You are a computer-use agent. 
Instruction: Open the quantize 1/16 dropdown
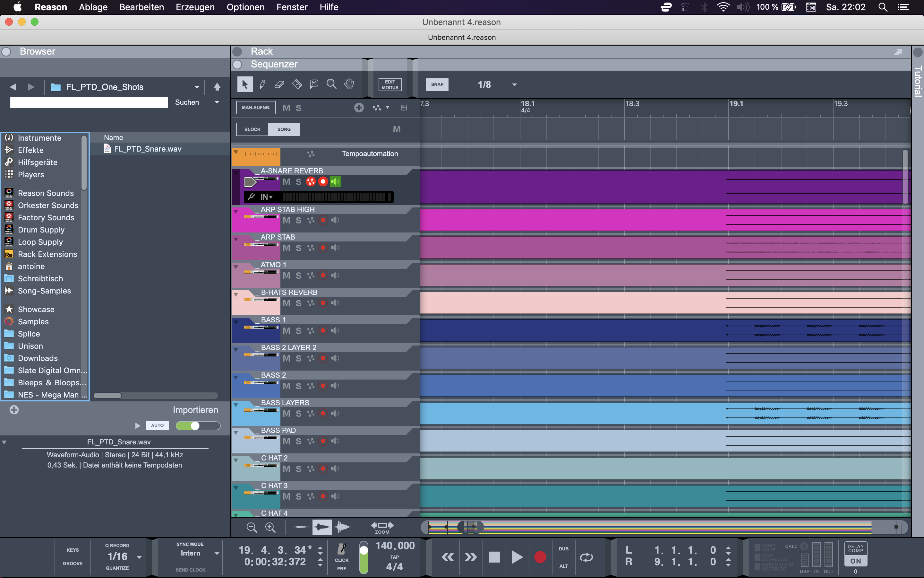coord(139,557)
